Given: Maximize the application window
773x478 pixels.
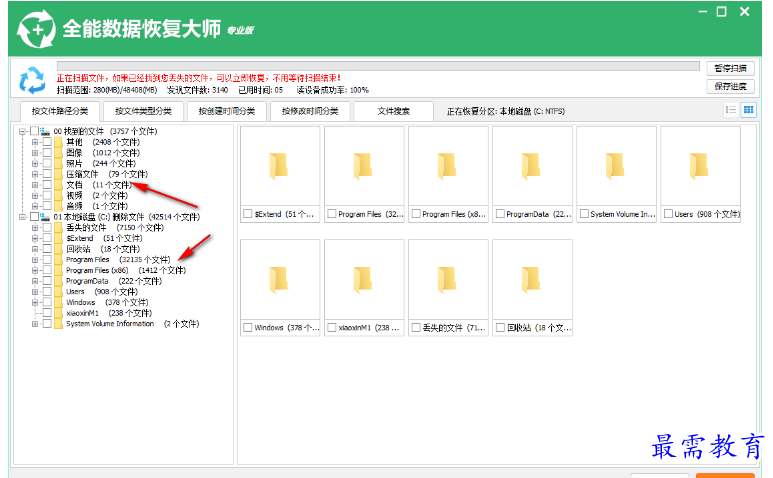Looking at the screenshot, I should (722, 12).
